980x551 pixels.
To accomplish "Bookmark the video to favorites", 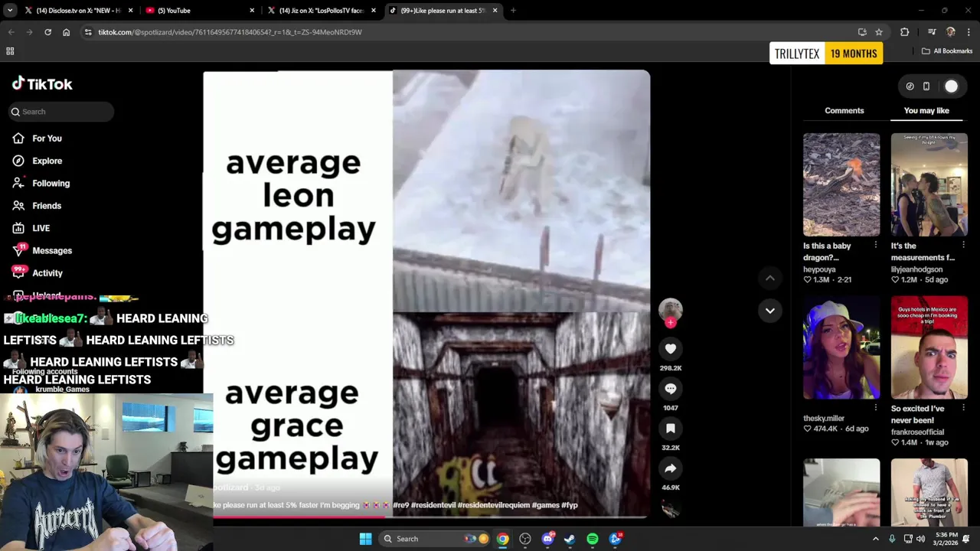I will 670,429.
